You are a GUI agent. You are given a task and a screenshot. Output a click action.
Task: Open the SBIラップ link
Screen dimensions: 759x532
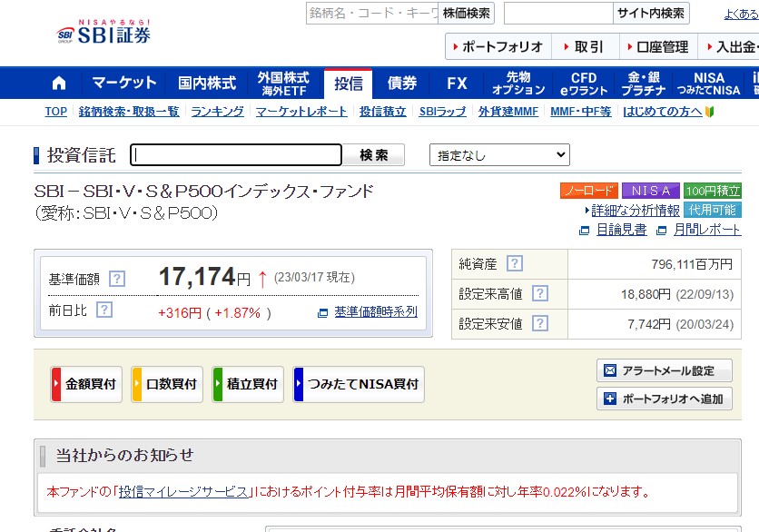click(x=442, y=112)
